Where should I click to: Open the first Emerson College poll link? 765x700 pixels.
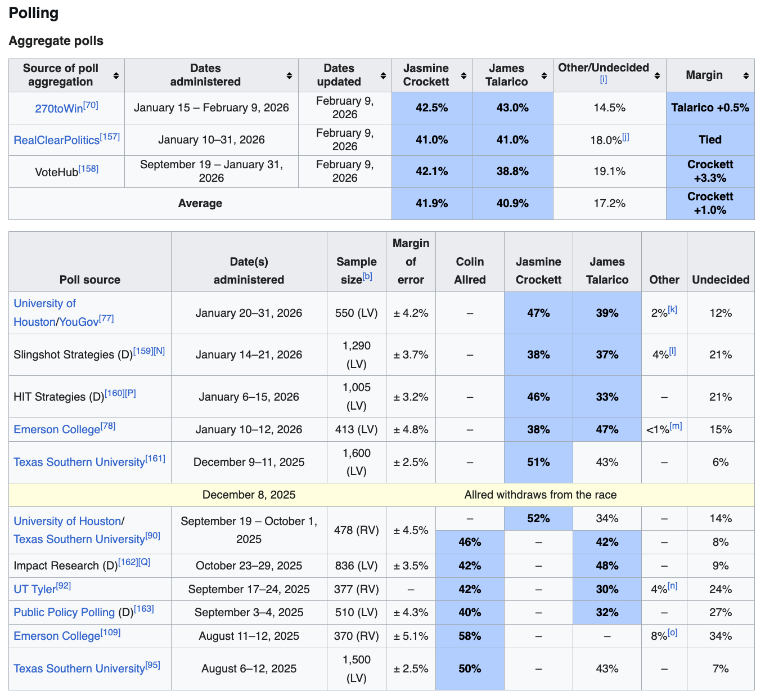(56, 430)
